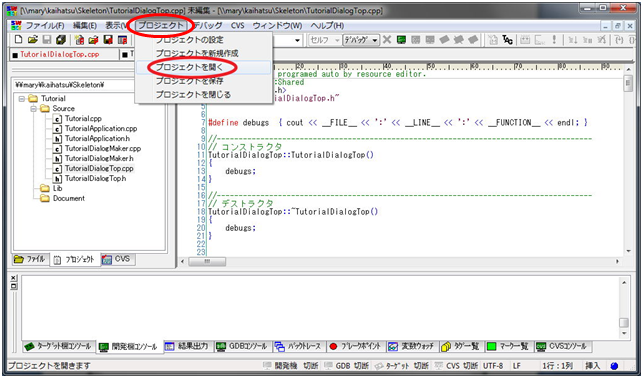Click the Project settings window icon
This screenshot has width=643, height=378.
[x=122, y=39]
